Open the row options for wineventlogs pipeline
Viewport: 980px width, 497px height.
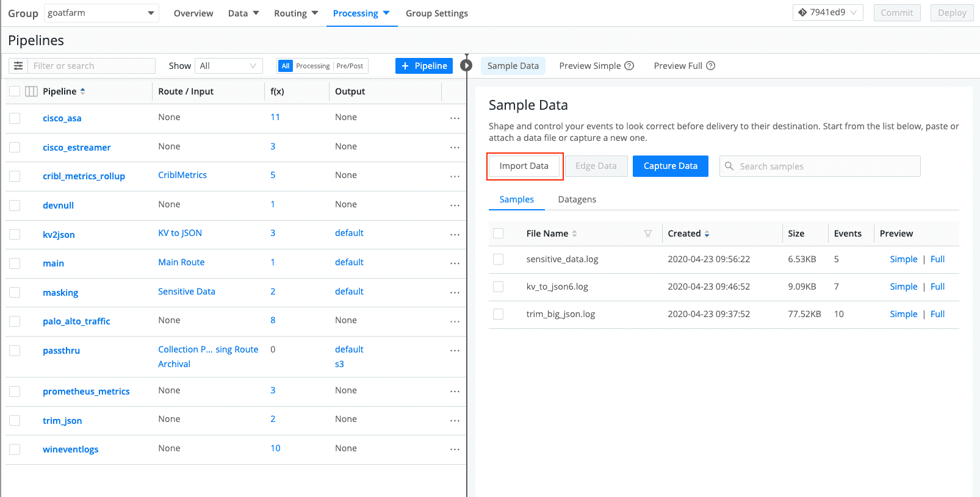(x=455, y=449)
